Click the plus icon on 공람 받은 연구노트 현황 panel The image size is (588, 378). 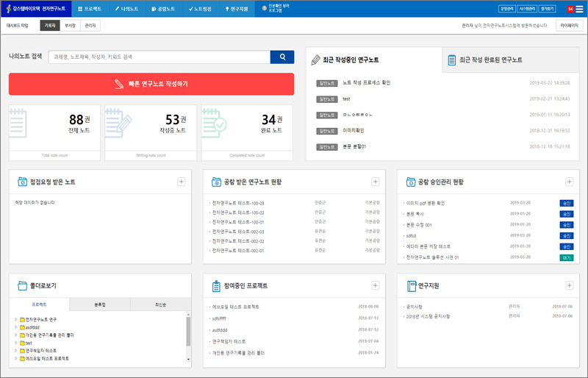click(x=375, y=182)
